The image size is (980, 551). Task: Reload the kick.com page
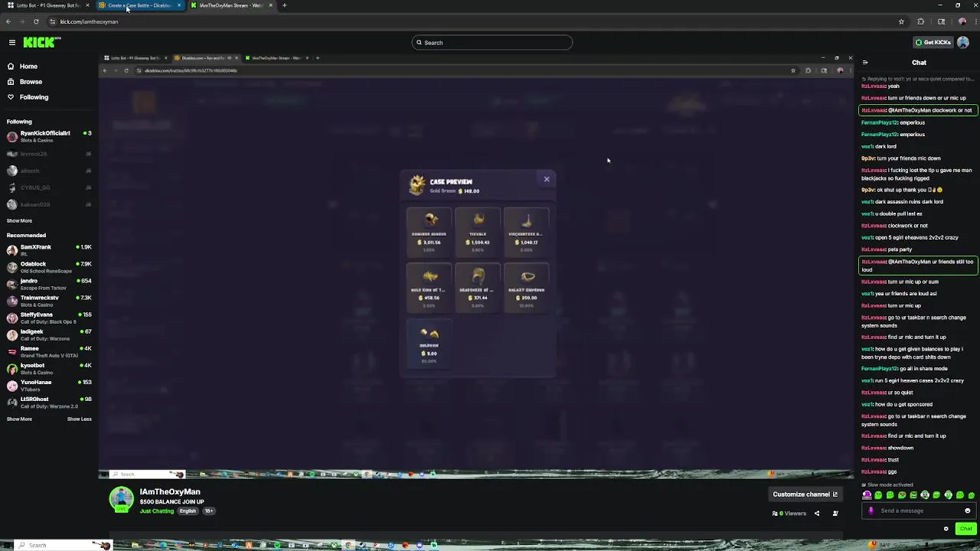click(36, 21)
